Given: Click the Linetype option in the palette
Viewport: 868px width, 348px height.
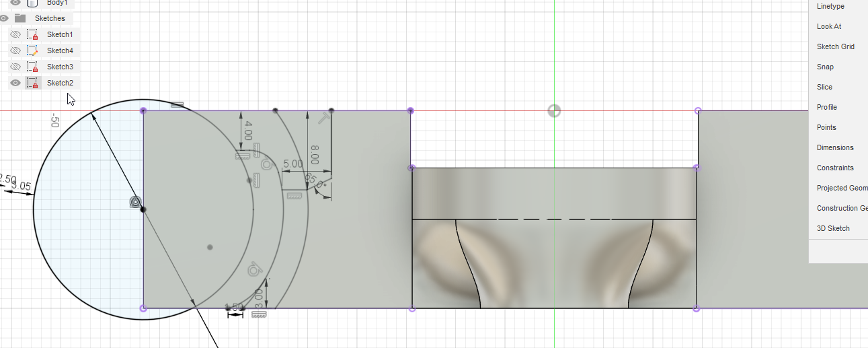Looking at the screenshot, I should pos(830,6).
